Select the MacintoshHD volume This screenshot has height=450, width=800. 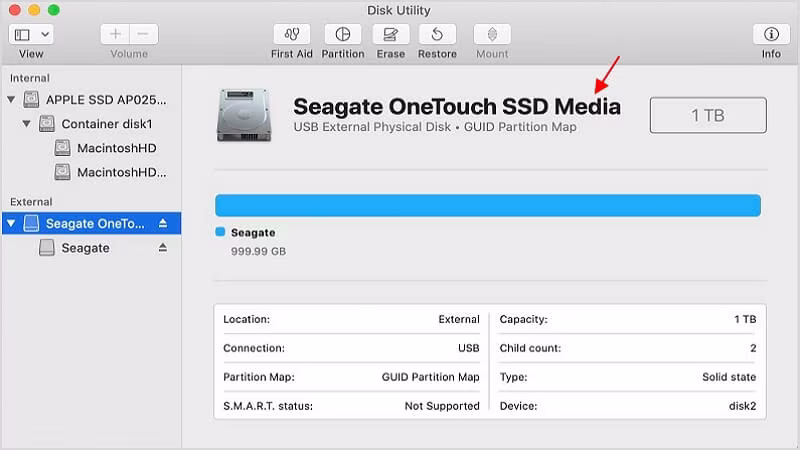tap(117, 148)
